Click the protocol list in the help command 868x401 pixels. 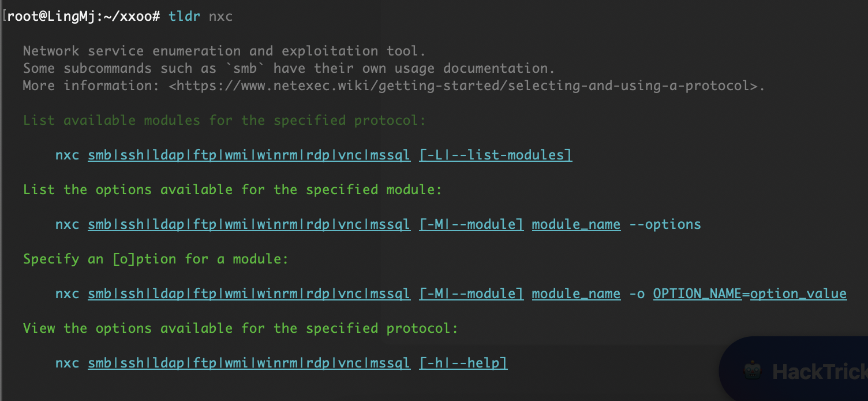pos(249,363)
